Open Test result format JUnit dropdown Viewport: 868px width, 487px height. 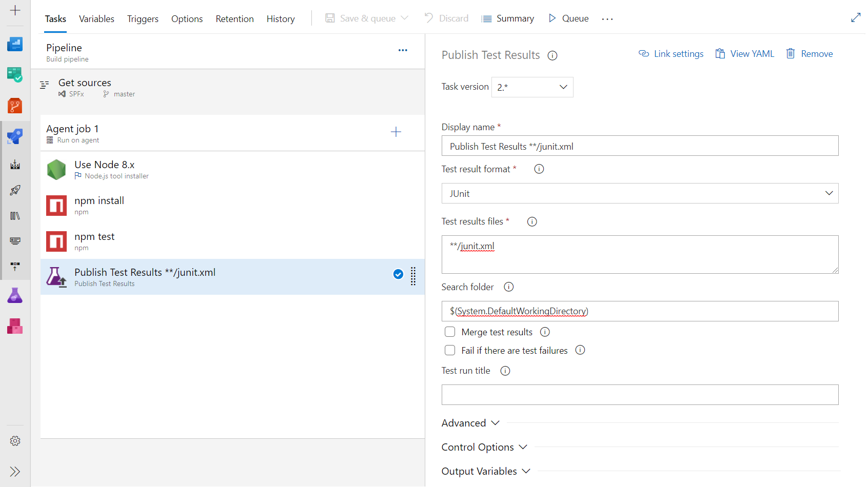coord(640,194)
